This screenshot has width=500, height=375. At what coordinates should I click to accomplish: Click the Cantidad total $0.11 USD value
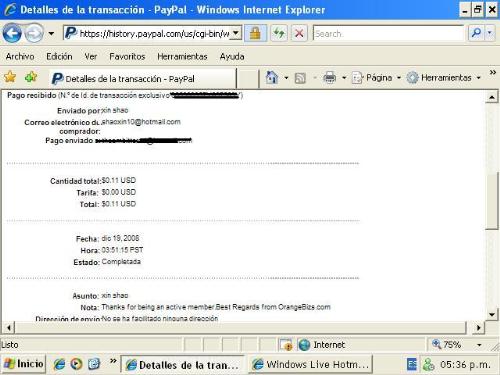(x=119, y=180)
